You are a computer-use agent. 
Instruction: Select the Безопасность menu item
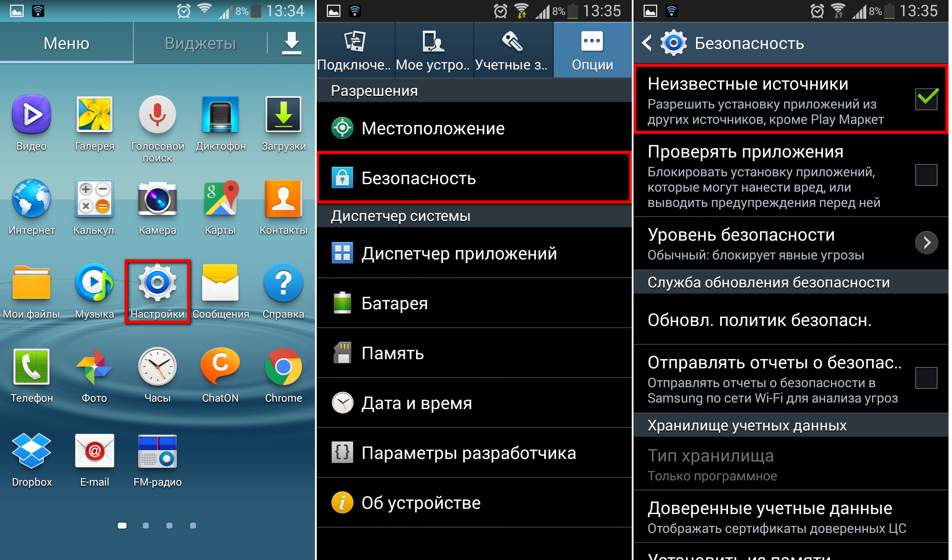(477, 177)
